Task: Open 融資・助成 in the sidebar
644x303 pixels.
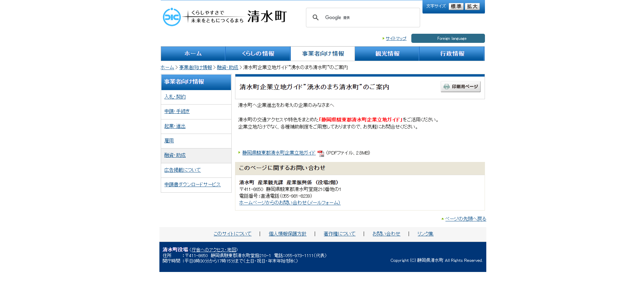Action: click(x=175, y=155)
